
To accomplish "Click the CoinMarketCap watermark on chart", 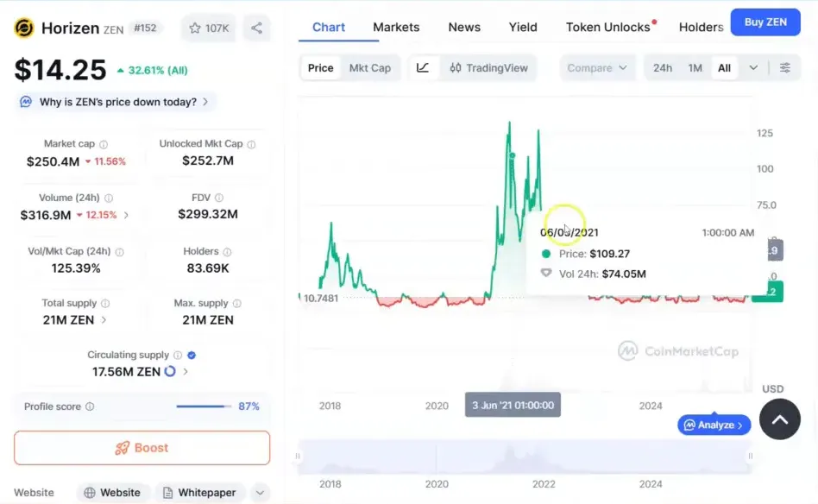I will click(x=678, y=352).
